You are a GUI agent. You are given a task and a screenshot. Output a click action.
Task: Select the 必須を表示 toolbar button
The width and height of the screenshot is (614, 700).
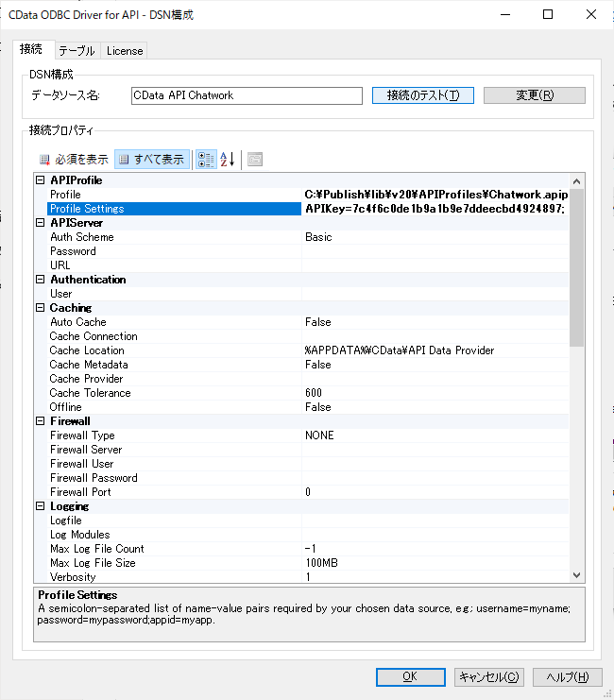tap(74, 160)
